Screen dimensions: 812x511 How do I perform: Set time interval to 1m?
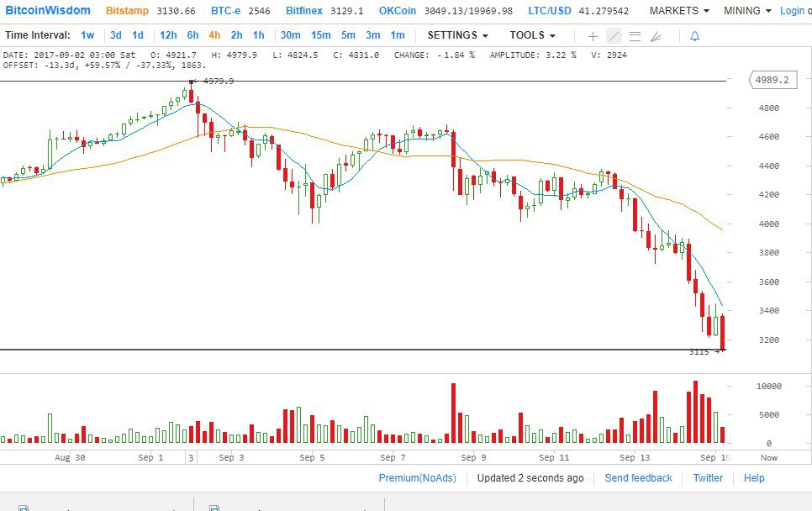pyautogui.click(x=398, y=35)
